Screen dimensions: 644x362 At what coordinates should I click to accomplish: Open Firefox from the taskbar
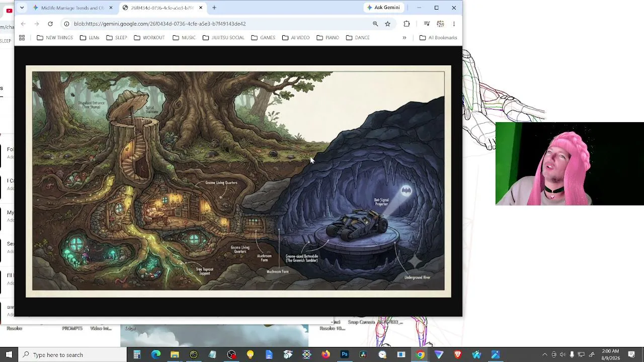(x=326, y=354)
